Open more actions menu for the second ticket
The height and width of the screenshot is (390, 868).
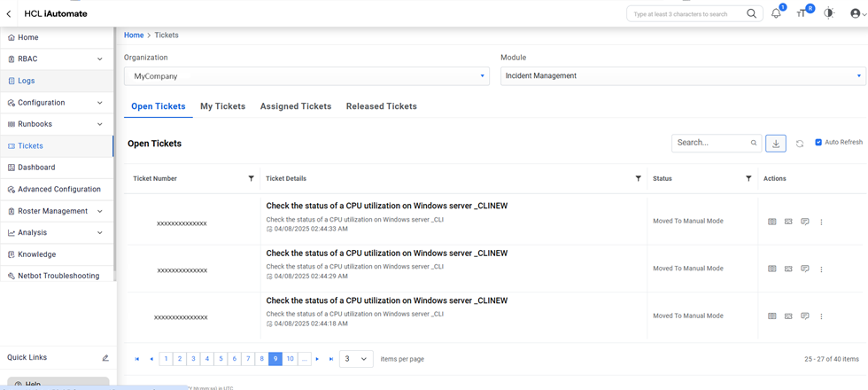pyautogui.click(x=821, y=269)
